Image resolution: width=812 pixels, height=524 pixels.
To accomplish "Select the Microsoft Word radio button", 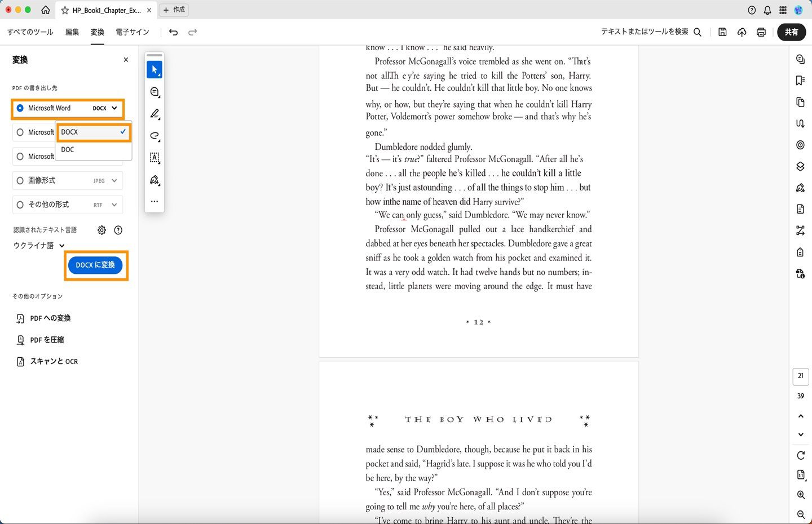I will click(20, 108).
